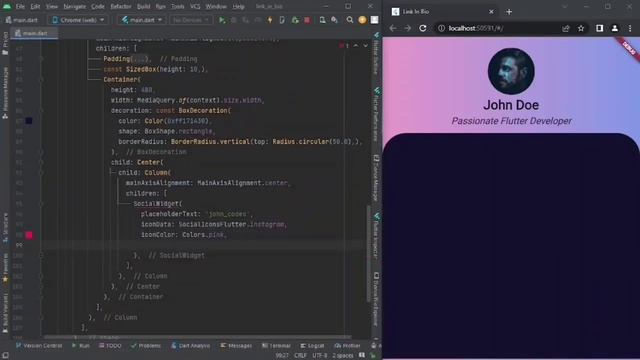Open the orange user avatar icon
The width and height of the screenshot is (640, 360).
point(362,20)
